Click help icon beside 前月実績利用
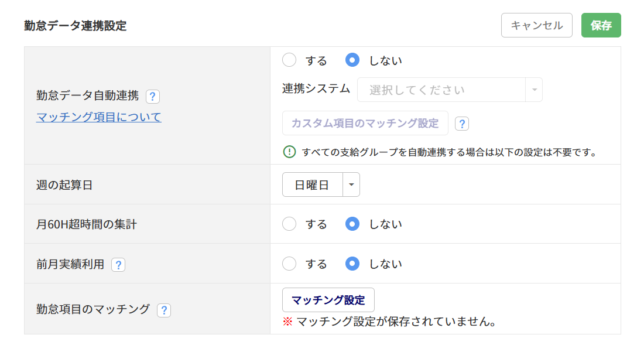644x345 pixels. [118, 265]
